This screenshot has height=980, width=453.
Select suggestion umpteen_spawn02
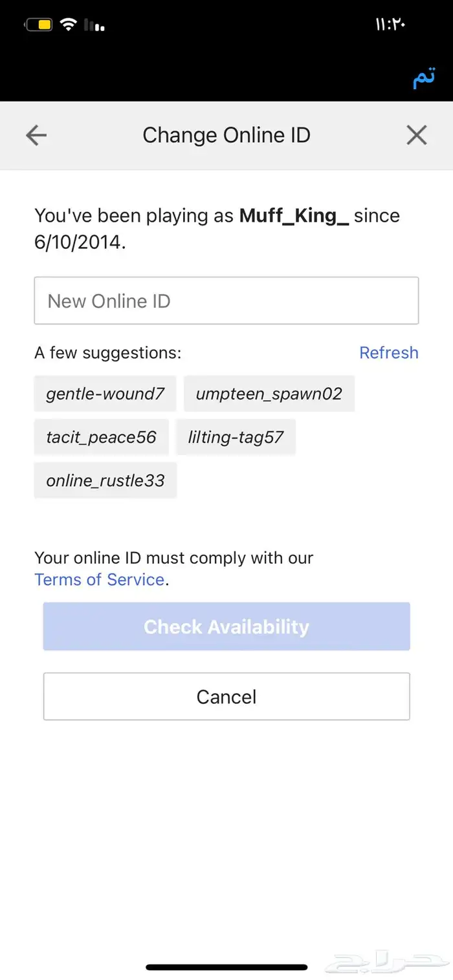click(269, 393)
